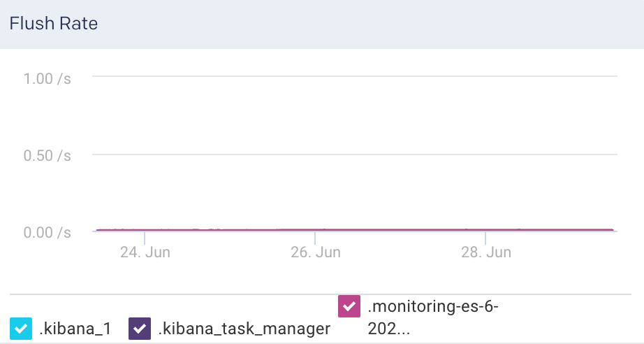Disable the .monitoring-es-6 pink checkbox
The height and width of the screenshot is (344, 644).
click(349, 306)
